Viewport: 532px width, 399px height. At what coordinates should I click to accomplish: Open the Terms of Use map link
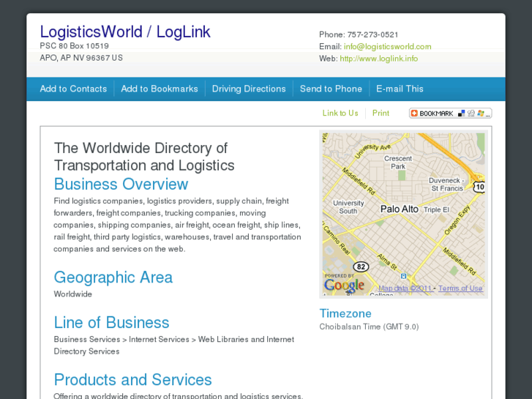[x=460, y=288]
